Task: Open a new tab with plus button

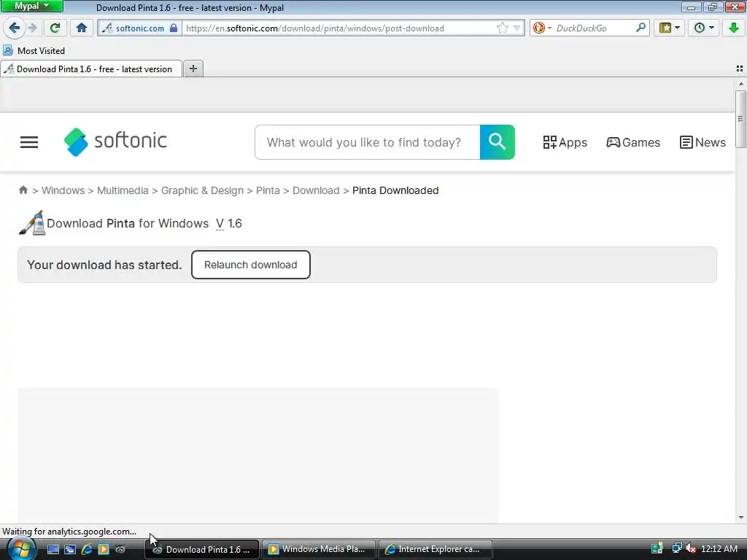Action: tap(193, 69)
